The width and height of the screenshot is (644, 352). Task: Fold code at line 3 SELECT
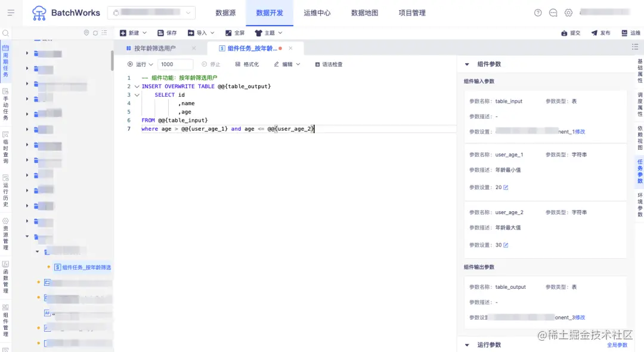point(137,95)
